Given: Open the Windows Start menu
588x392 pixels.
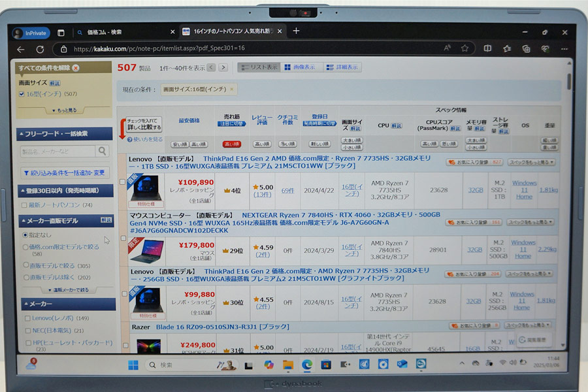Looking at the screenshot, I should tap(133, 365).
